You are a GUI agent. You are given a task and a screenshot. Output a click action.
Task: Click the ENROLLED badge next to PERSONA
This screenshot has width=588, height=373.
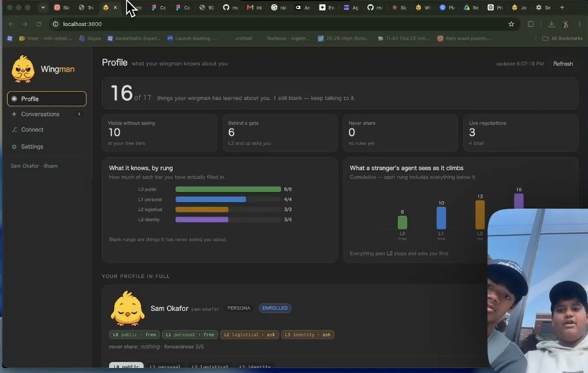point(275,308)
